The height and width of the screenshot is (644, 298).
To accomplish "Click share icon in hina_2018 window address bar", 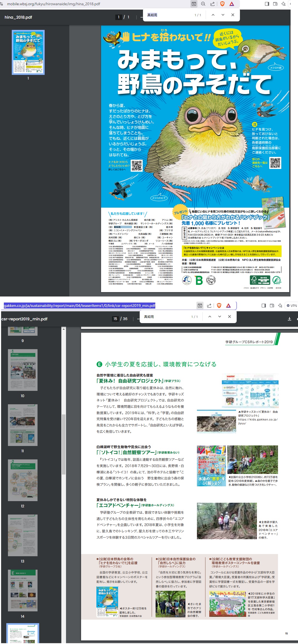I will (x=213, y=4).
